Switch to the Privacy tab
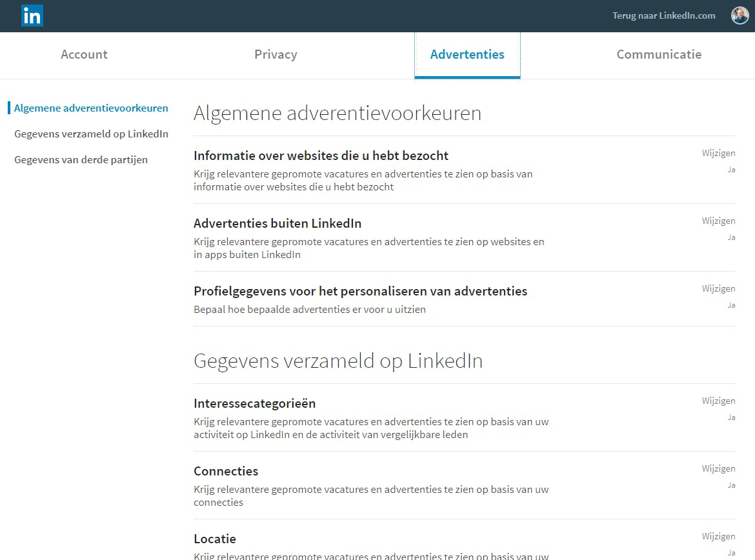Image resolution: width=755 pixels, height=560 pixels. click(276, 55)
